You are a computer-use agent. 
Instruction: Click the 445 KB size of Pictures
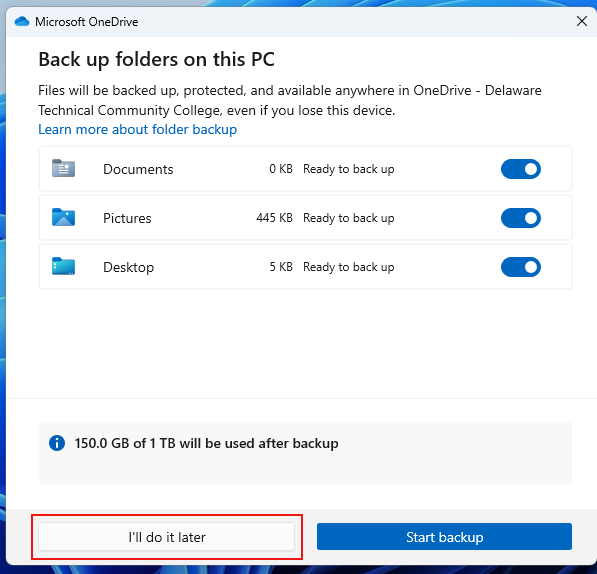275,218
